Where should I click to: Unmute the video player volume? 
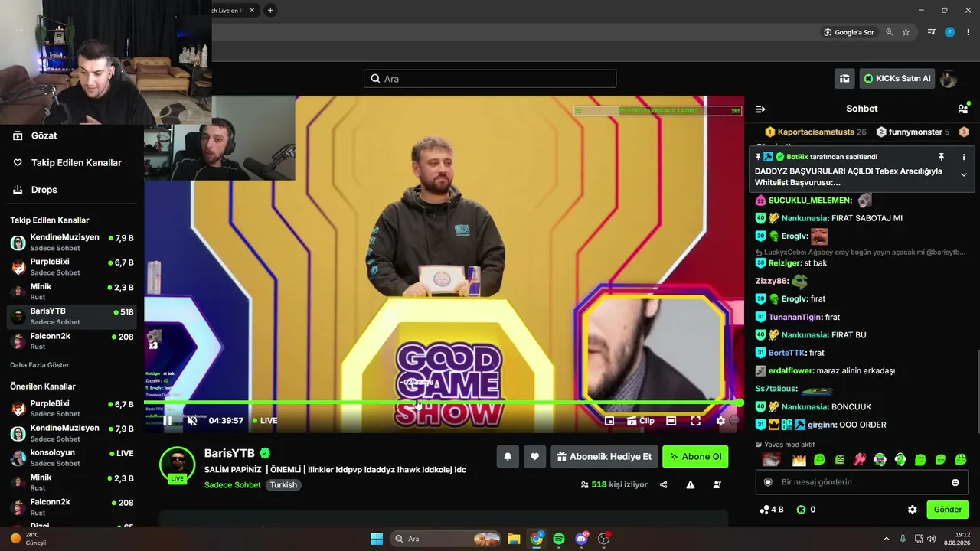click(192, 420)
